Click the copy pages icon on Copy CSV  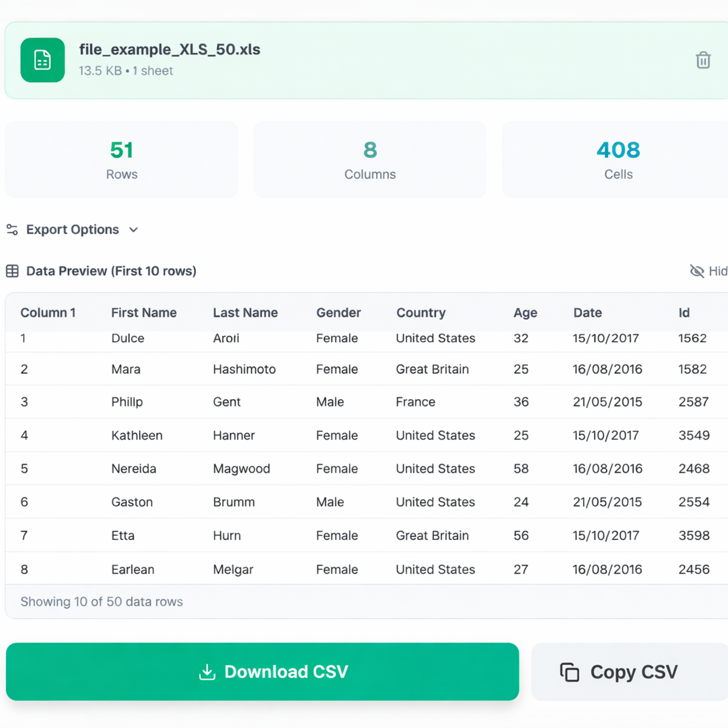click(x=568, y=672)
